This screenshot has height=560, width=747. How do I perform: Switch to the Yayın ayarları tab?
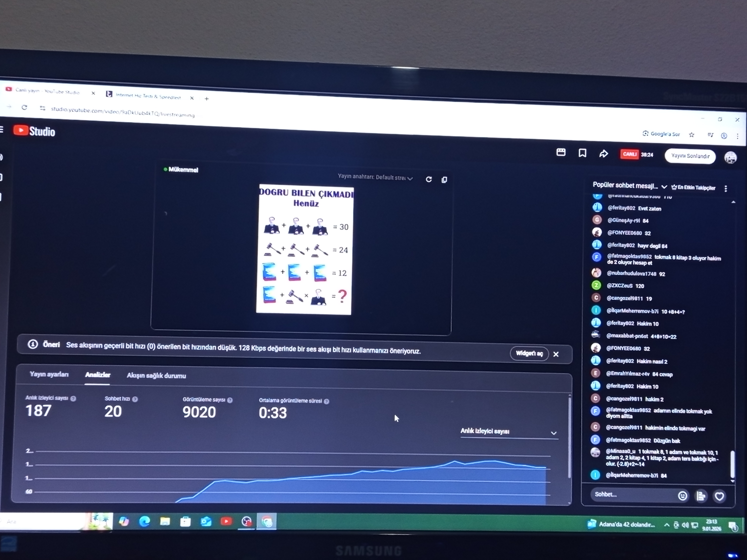[49, 374]
